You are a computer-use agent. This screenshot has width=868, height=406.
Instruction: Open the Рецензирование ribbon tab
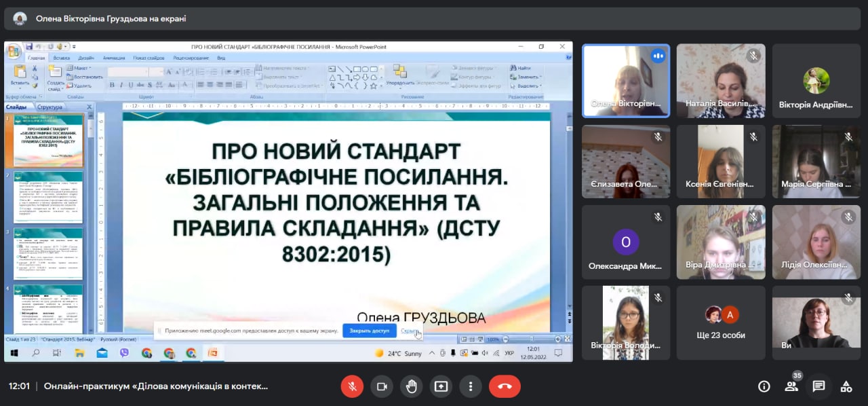(191, 58)
